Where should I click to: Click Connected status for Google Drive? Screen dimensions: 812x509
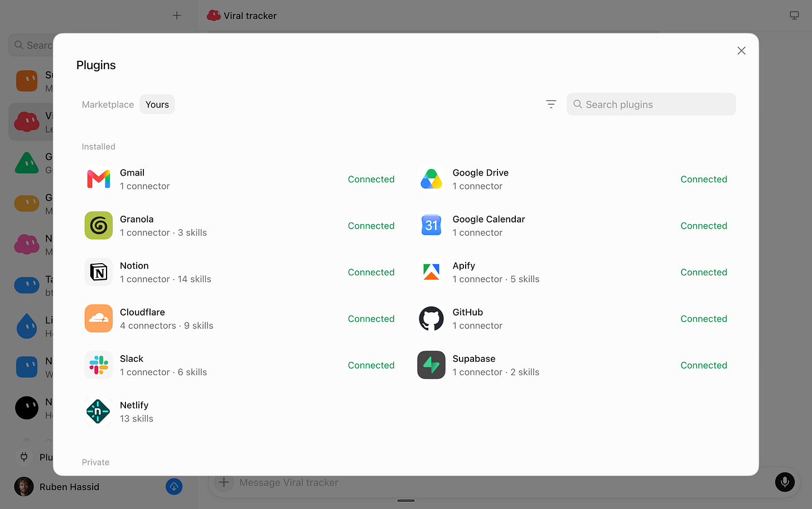tap(704, 179)
